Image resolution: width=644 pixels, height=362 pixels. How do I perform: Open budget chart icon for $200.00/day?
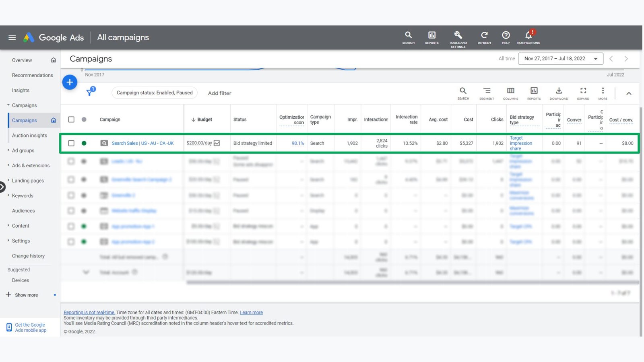point(217,143)
